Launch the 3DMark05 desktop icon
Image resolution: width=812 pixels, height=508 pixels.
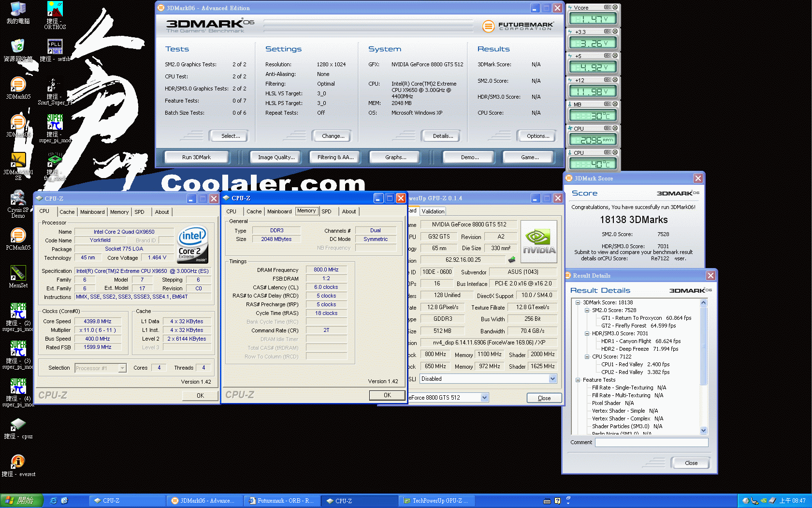pyautogui.click(x=18, y=88)
